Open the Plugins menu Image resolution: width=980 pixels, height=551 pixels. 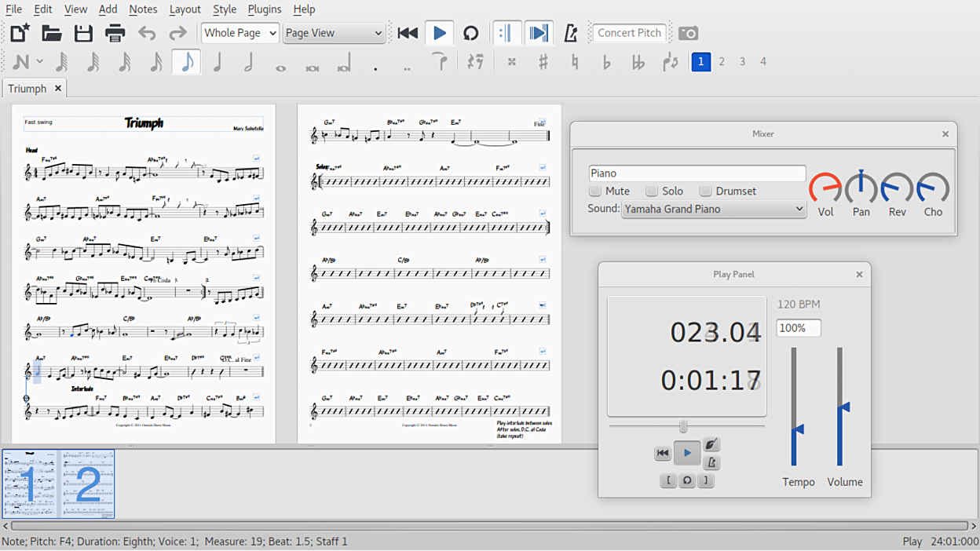(265, 9)
